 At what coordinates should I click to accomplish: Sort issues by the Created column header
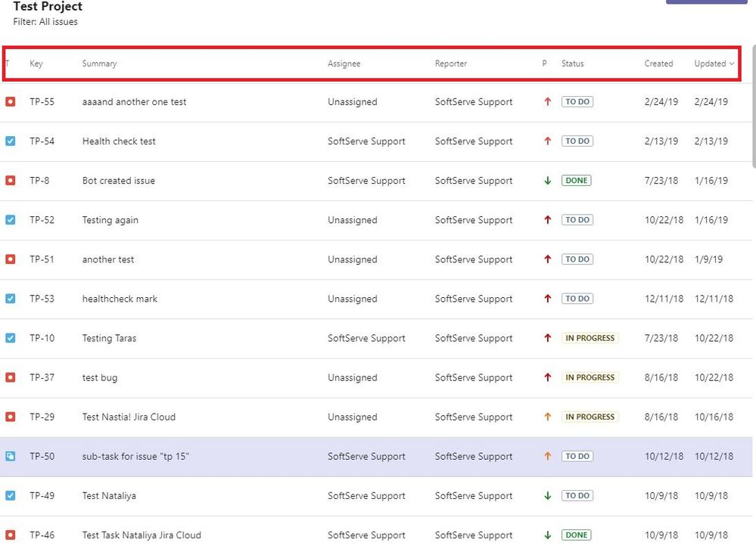point(658,64)
